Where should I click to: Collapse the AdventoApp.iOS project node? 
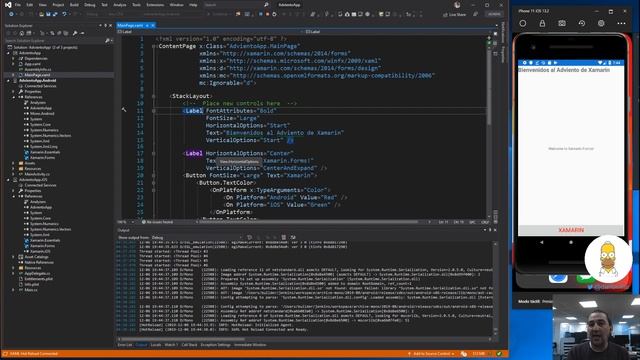[8, 180]
